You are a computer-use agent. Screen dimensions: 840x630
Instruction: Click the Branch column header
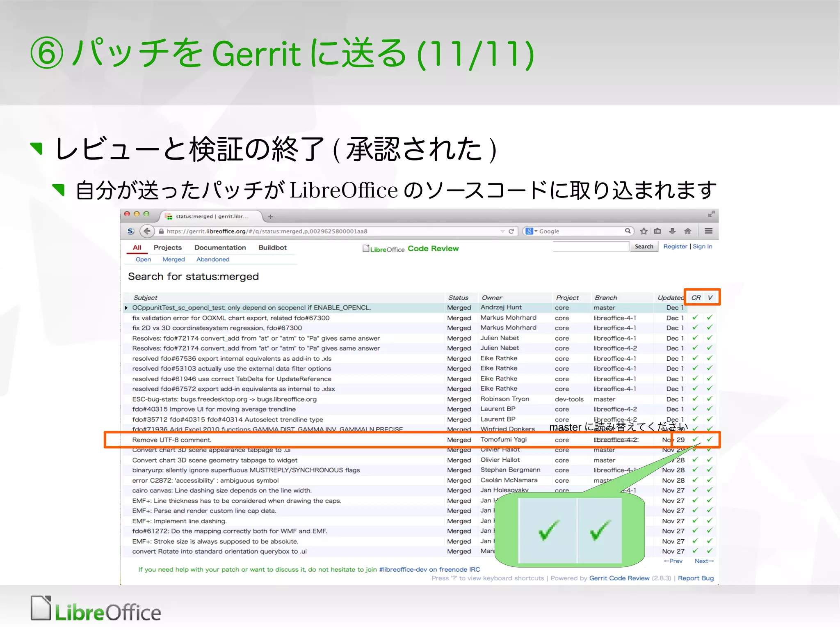(606, 298)
